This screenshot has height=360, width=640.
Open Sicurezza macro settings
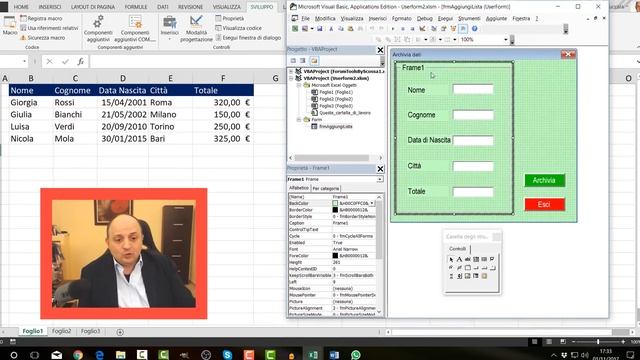pos(42,38)
